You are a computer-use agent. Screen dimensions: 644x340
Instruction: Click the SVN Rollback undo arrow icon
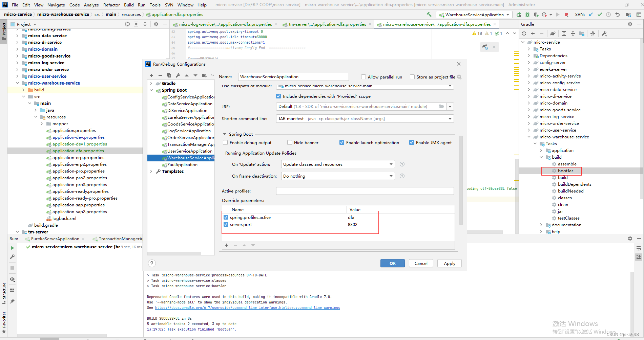pyautogui.click(x=617, y=15)
